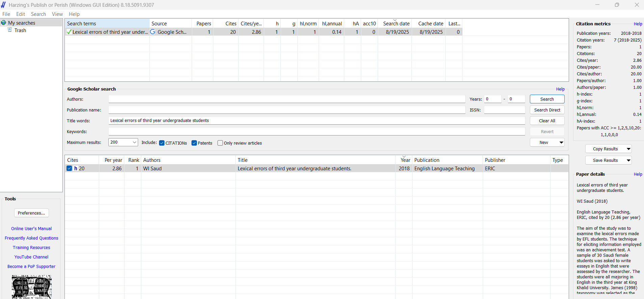Open the File menu

click(6, 14)
